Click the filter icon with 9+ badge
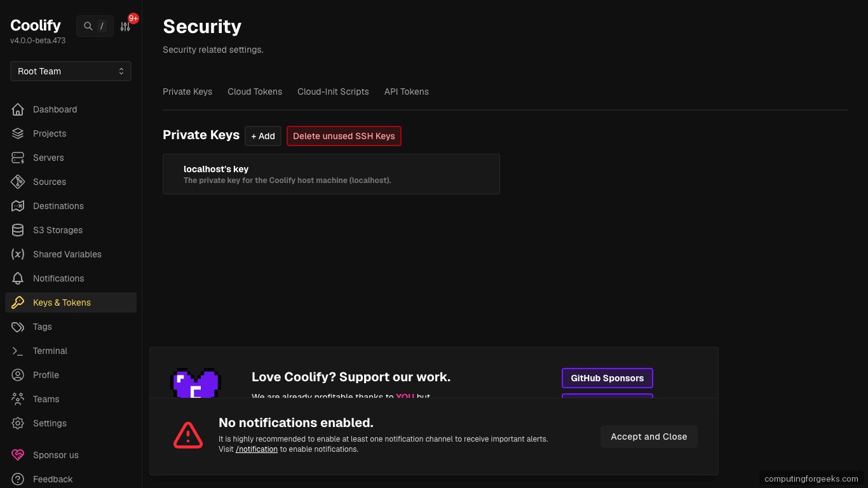Viewport: 868px width, 488px height. pos(125,26)
